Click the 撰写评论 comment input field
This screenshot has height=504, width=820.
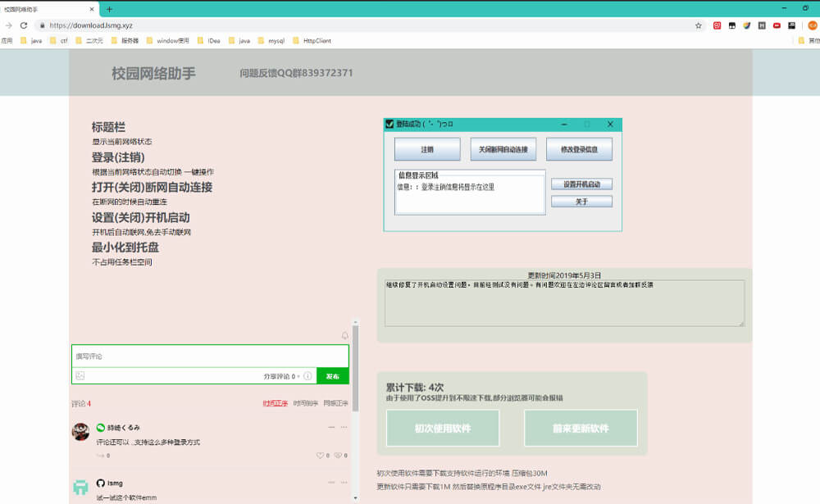pyautogui.click(x=209, y=356)
